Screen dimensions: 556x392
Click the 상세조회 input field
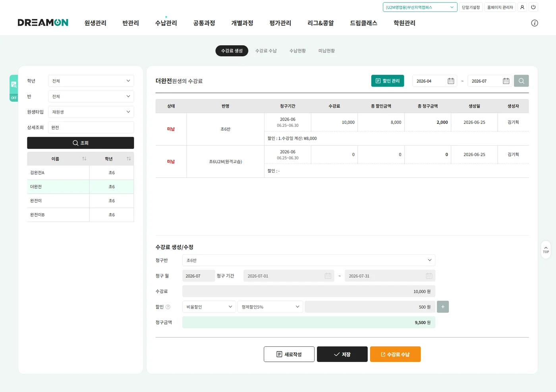click(x=91, y=127)
